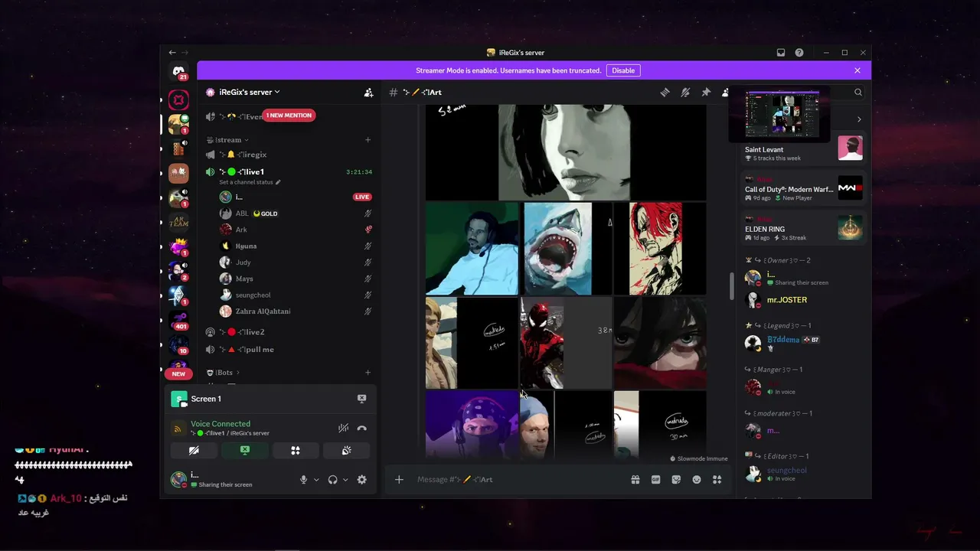Select user Hyuna in voice list

[296, 246]
